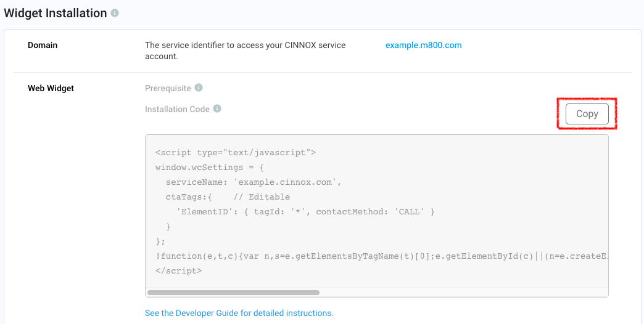This screenshot has height=324, width=644.
Task: Open the example.m800.com domain link
Action: click(x=423, y=45)
